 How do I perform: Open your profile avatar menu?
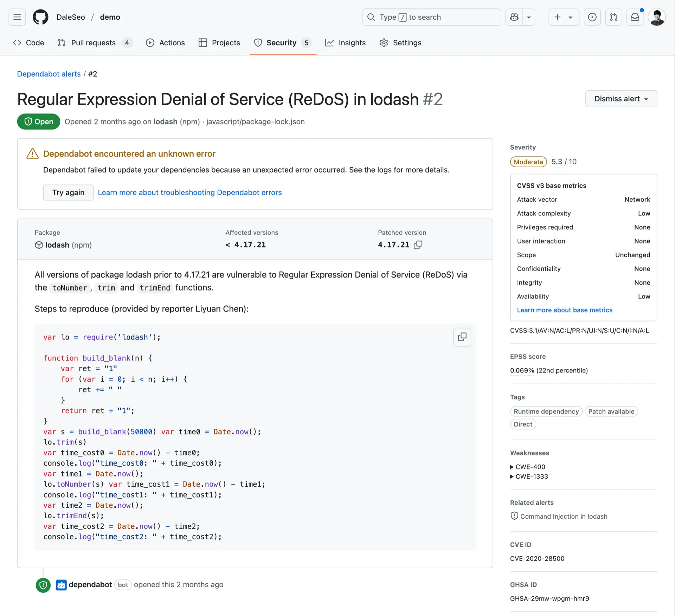[657, 17]
